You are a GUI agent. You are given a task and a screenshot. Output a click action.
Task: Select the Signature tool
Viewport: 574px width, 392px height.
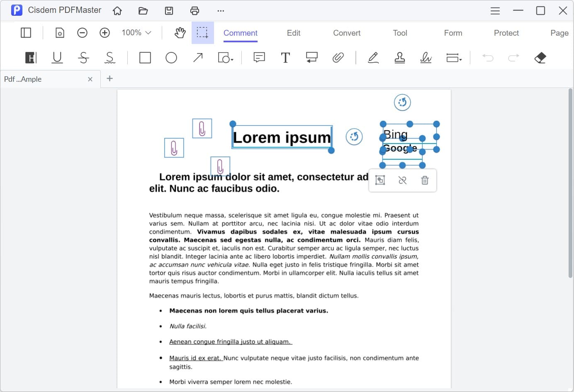pyautogui.click(x=426, y=58)
